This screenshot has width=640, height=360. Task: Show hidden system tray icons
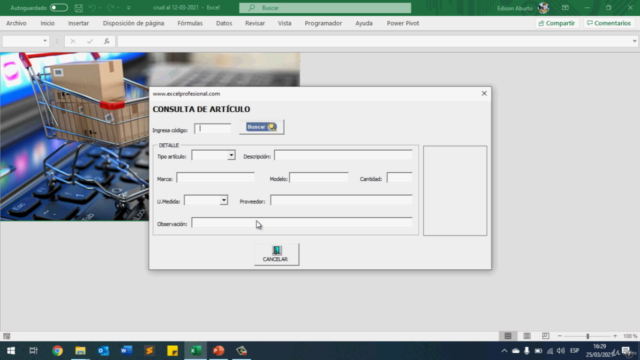click(x=504, y=351)
